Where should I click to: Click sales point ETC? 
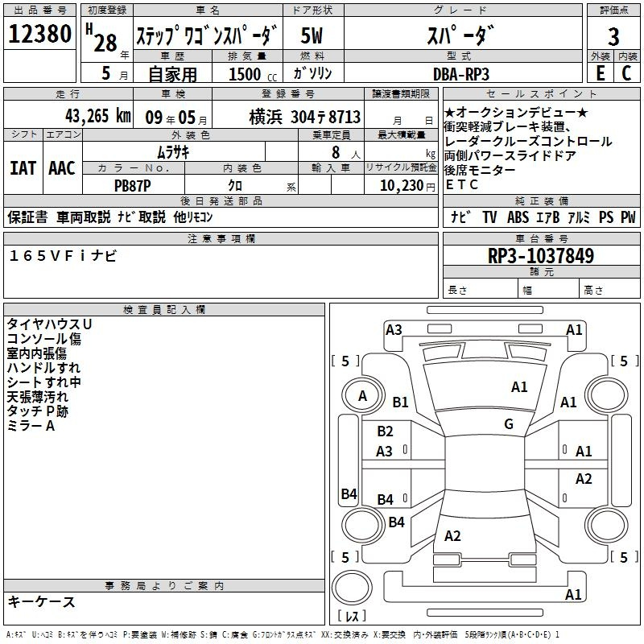pos(462,185)
